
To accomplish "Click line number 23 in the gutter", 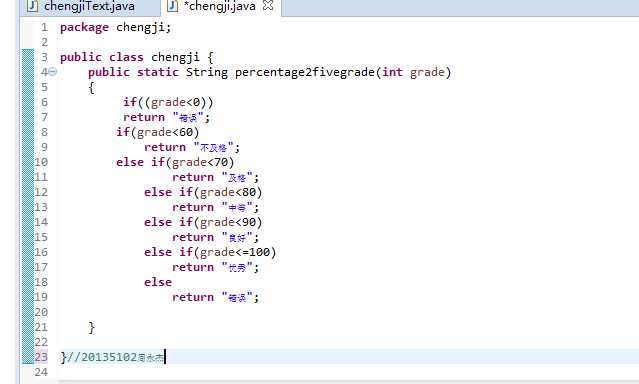I will coord(41,357).
